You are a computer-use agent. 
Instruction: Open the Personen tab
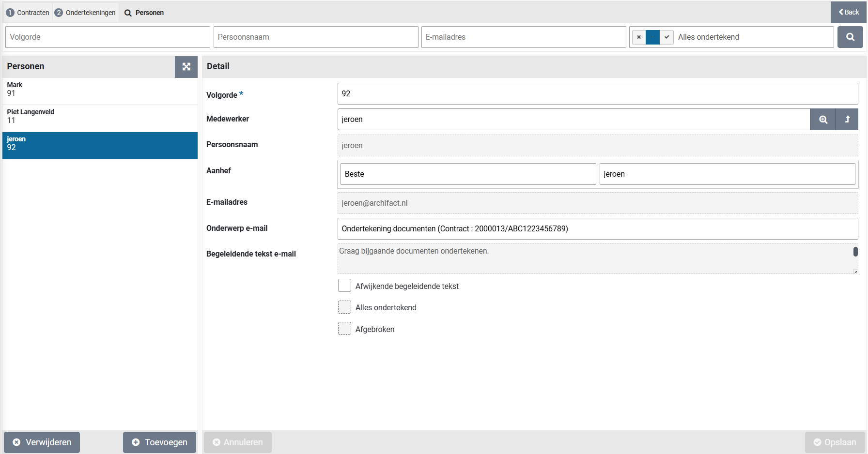point(144,13)
